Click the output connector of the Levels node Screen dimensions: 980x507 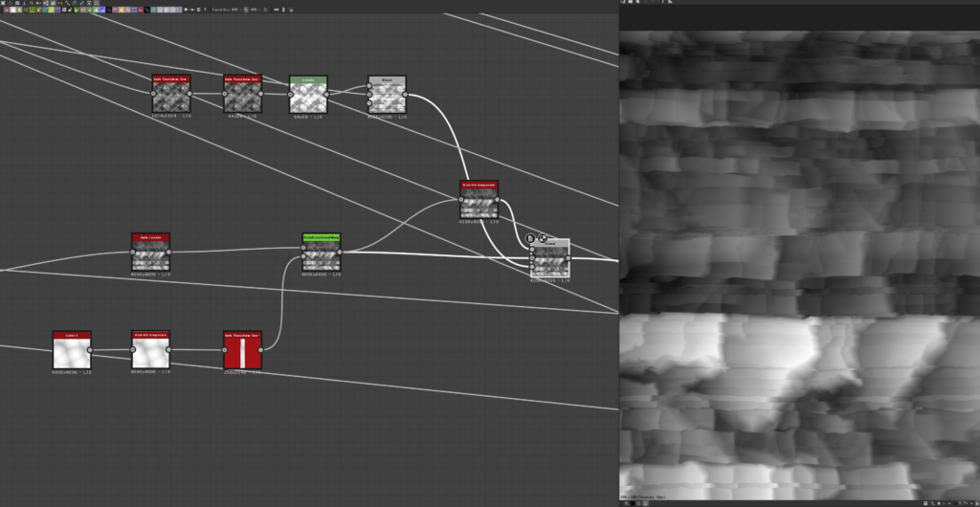point(327,95)
